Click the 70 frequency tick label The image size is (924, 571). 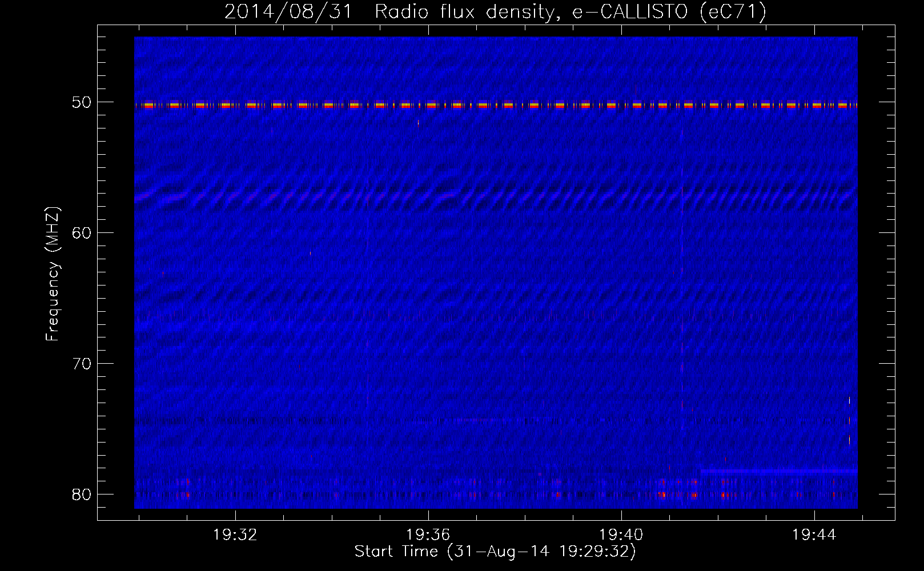point(82,364)
